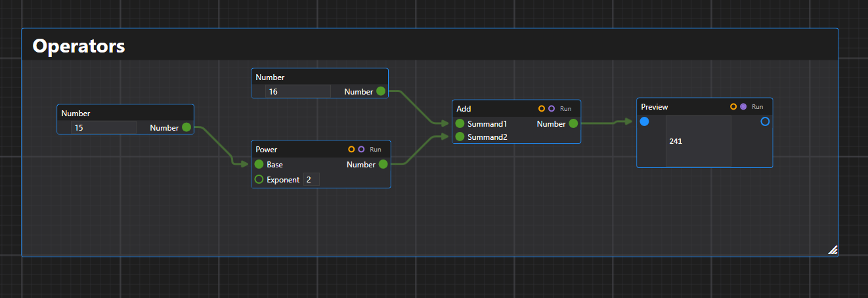Click the Exponent label on Power node
The height and width of the screenshot is (298, 868).
click(283, 179)
